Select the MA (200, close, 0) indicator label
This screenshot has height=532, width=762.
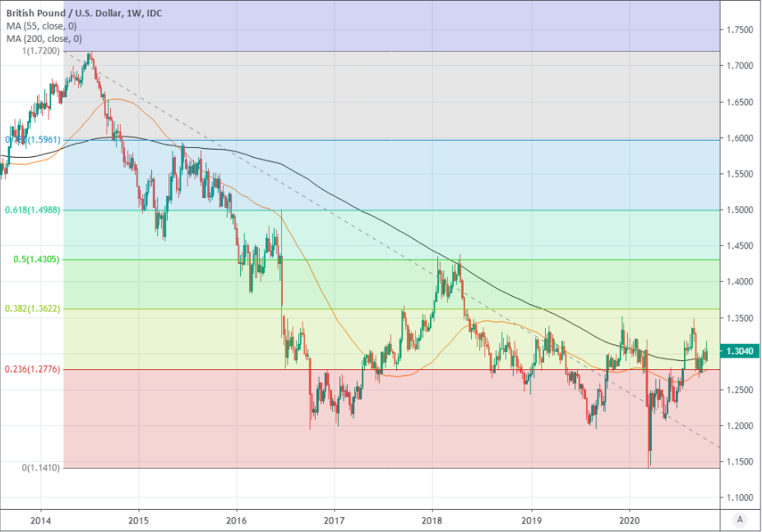(x=44, y=38)
